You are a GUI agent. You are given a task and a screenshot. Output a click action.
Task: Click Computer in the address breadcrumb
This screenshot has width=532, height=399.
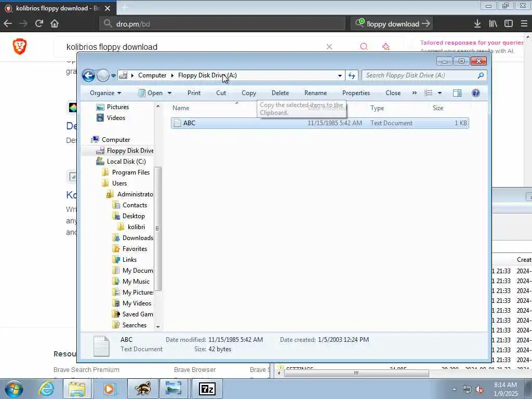(x=152, y=75)
